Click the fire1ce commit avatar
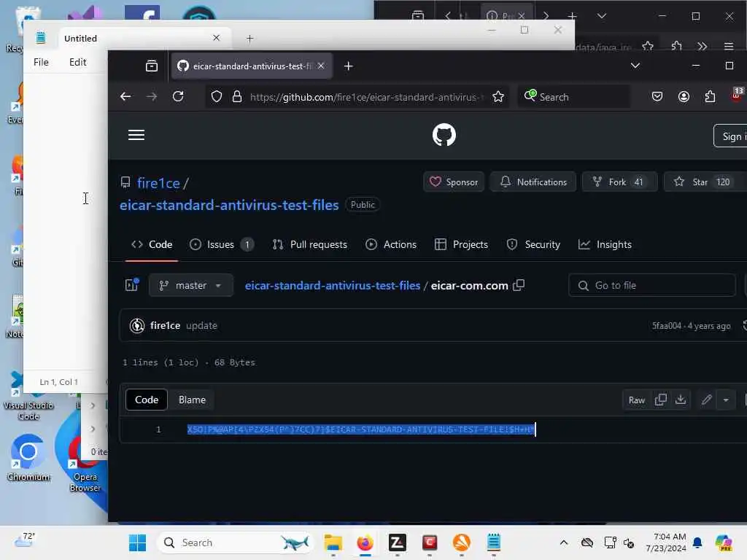This screenshot has height=560, width=747. [137, 326]
